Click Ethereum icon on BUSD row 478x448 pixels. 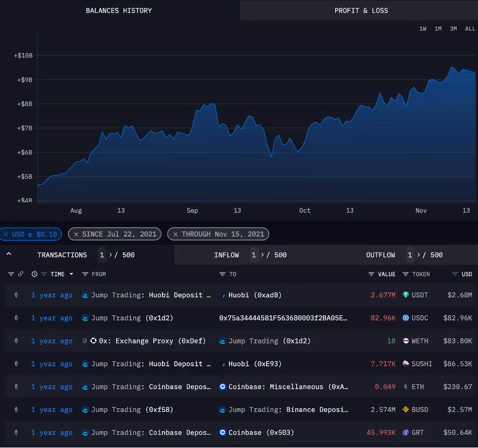pyautogui.click(x=16, y=410)
